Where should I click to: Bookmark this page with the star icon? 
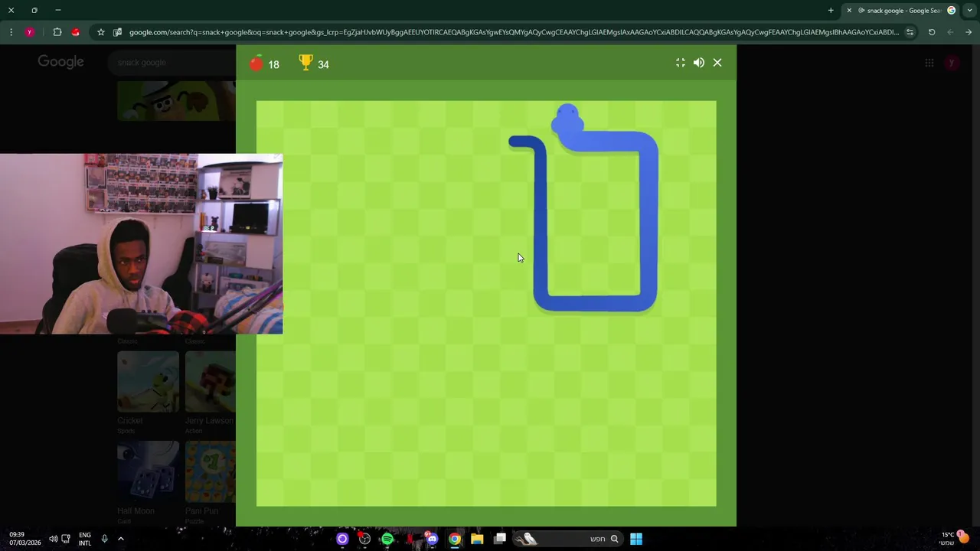[x=100, y=32]
